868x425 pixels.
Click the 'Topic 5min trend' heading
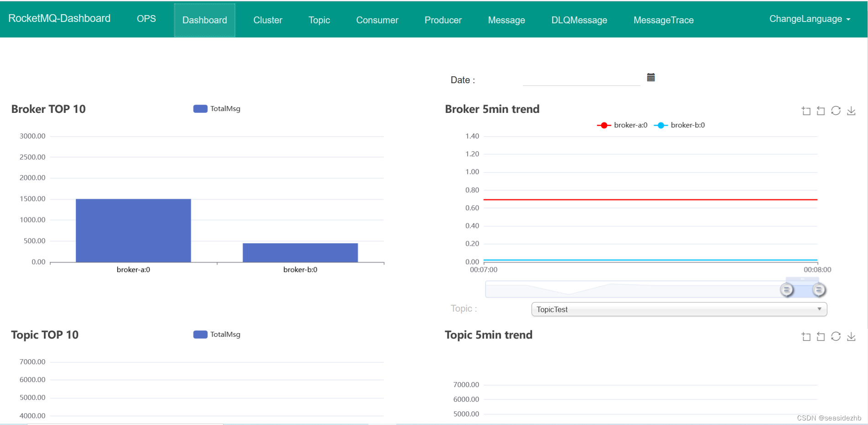pyautogui.click(x=489, y=335)
